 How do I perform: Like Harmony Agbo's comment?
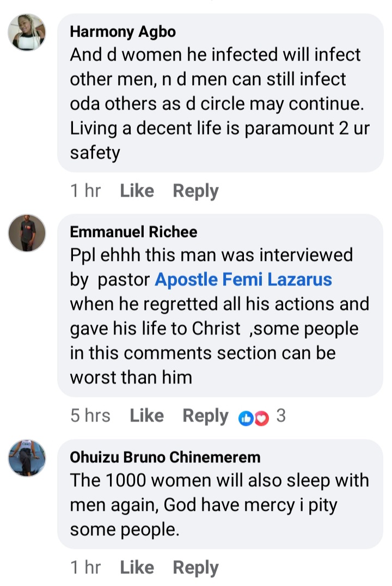pos(137,191)
